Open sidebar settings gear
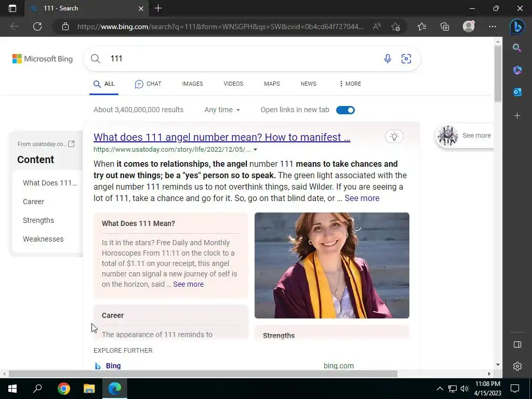Image resolution: width=532 pixels, height=399 pixels. [x=517, y=366]
